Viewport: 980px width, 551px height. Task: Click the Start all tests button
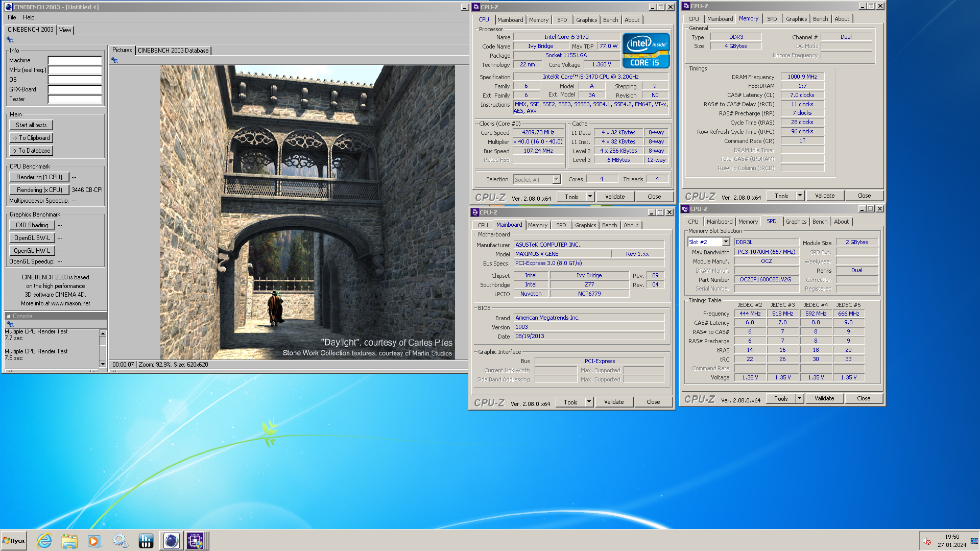[31, 125]
